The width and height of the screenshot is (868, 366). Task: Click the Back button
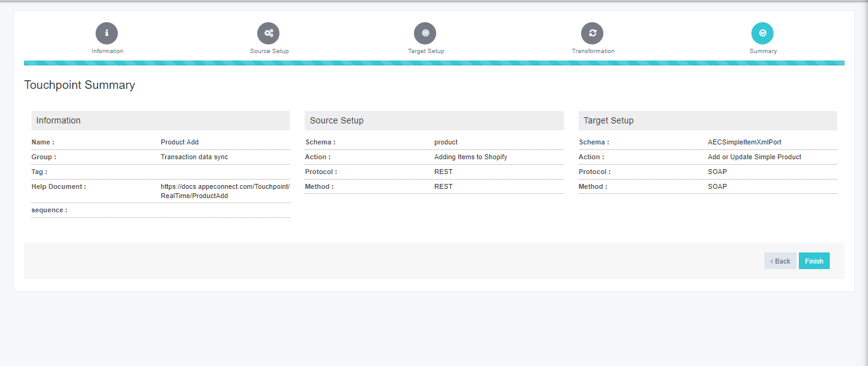pyautogui.click(x=780, y=260)
